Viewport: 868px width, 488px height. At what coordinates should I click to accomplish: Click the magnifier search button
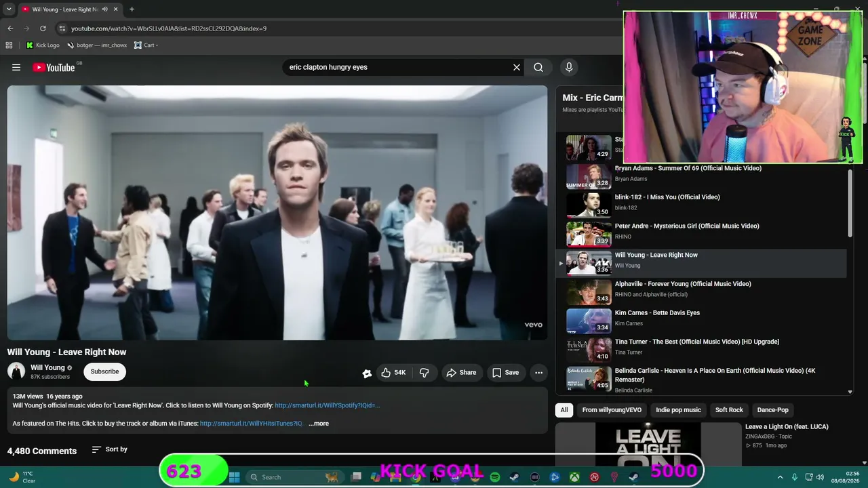tap(538, 67)
